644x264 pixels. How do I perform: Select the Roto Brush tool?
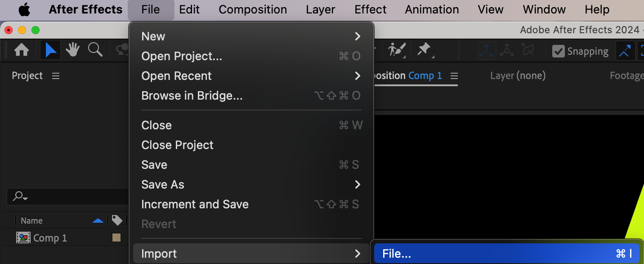(x=397, y=50)
